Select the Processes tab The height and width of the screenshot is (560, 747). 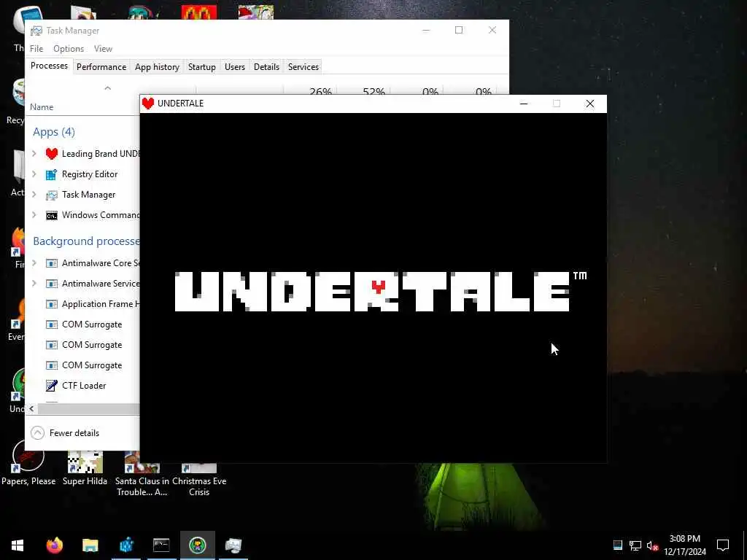pos(49,66)
